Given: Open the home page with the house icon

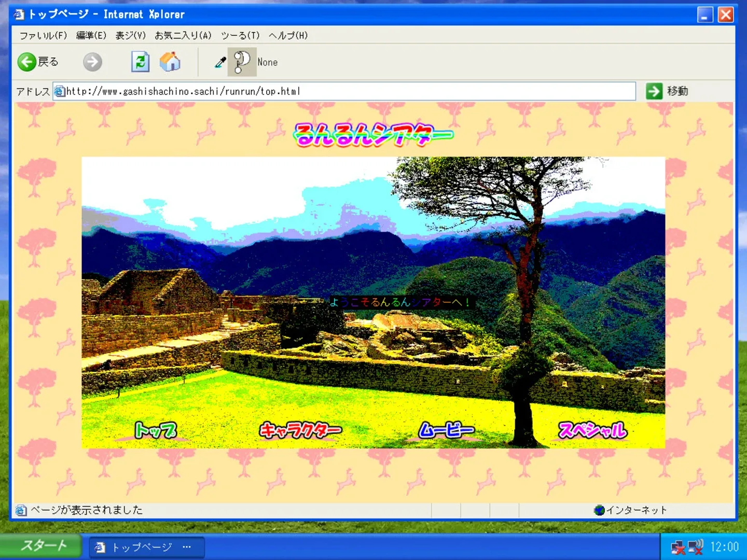Looking at the screenshot, I should tap(171, 62).
